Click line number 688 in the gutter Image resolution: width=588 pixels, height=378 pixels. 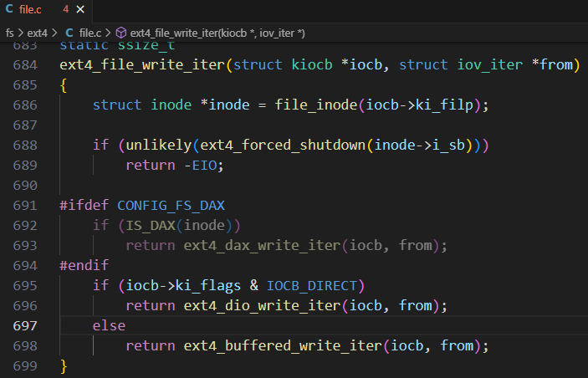[25, 146]
